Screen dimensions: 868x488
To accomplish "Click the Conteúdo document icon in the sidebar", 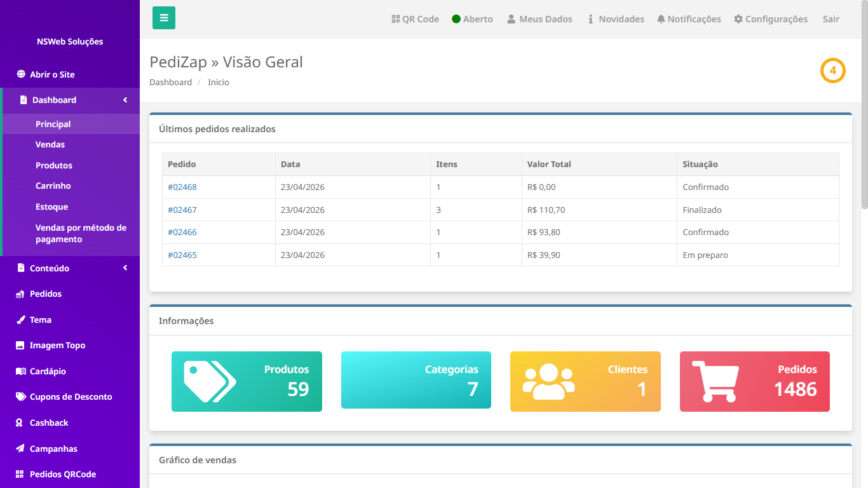I will click(x=21, y=268).
